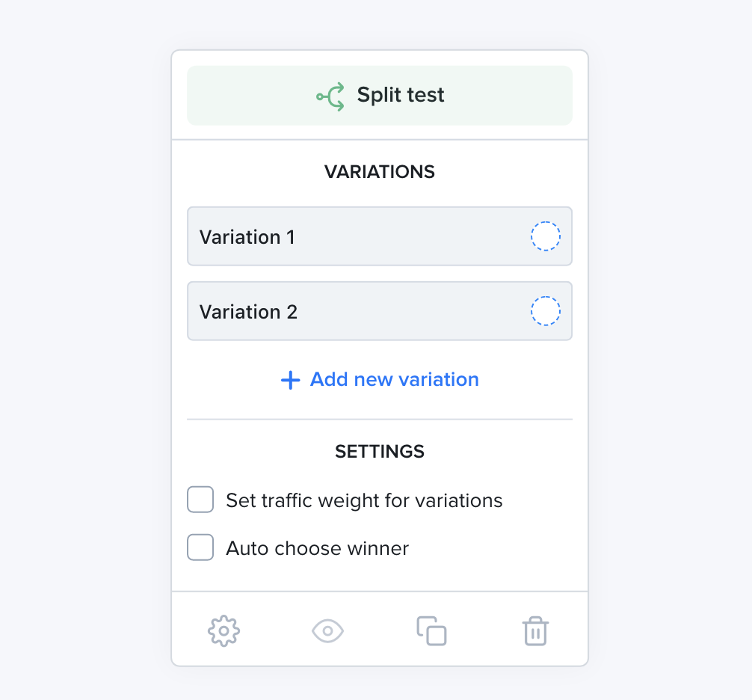Duplicate the split test block

(x=431, y=631)
